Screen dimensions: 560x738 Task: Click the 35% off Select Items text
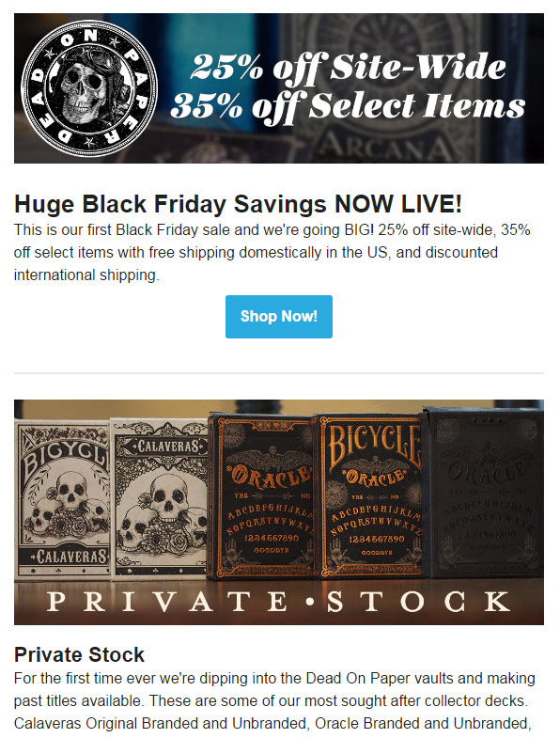[x=348, y=107]
